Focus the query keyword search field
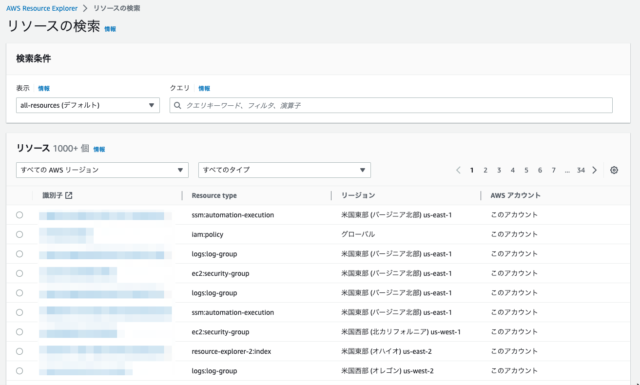640x385 pixels. point(391,105)
